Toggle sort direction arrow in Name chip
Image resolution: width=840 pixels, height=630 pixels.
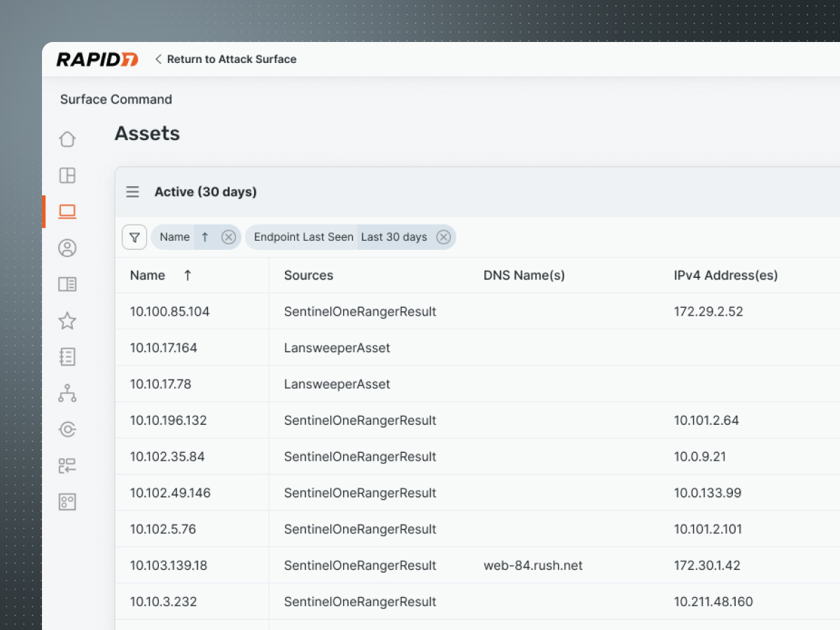205,237
